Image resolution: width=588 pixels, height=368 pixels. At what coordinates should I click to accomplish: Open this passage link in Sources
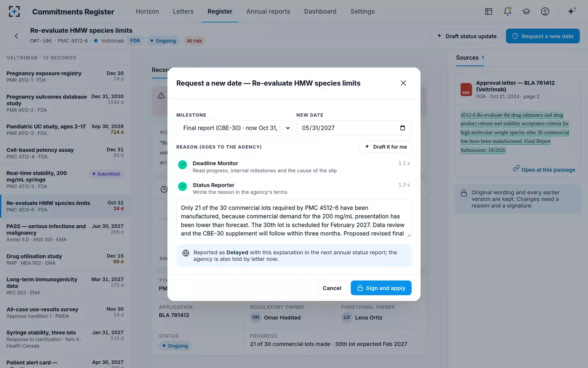(544, 170)
